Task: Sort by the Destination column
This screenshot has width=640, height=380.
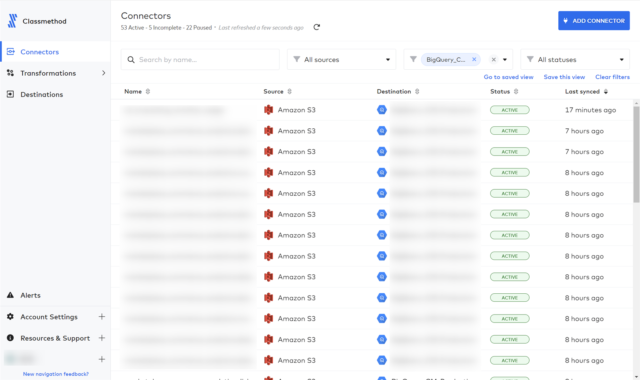Action: pos(398,91)
